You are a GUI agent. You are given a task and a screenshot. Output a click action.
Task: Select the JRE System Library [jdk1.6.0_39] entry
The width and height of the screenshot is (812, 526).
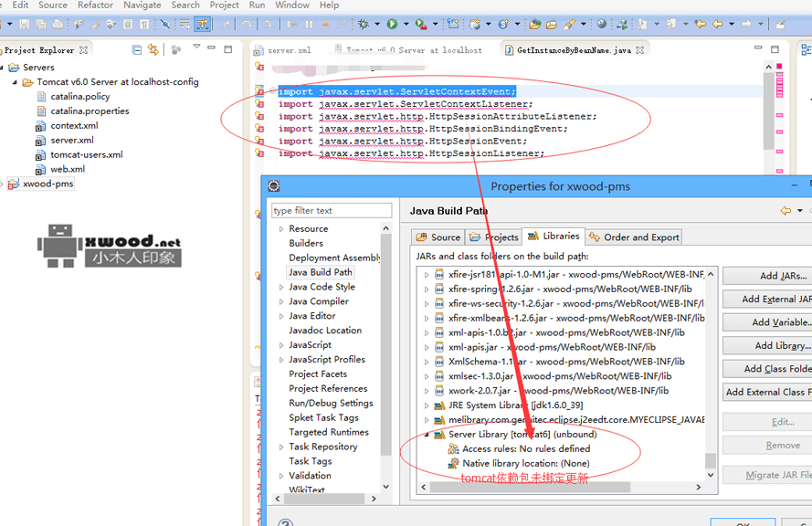(515, 405)
